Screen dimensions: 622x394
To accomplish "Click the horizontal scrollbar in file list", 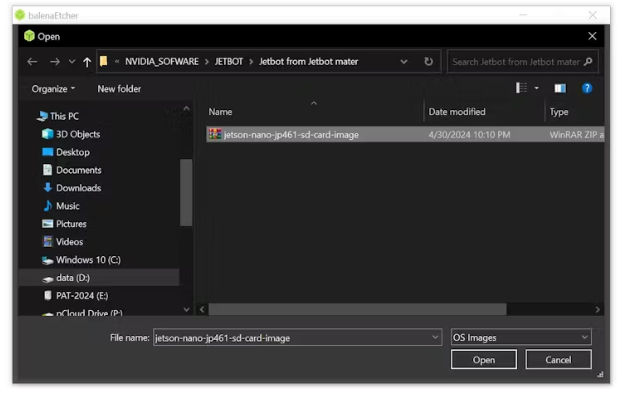I will click(357, 309).
